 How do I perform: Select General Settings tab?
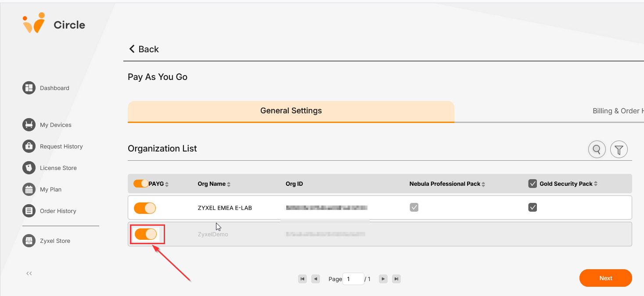291,112
